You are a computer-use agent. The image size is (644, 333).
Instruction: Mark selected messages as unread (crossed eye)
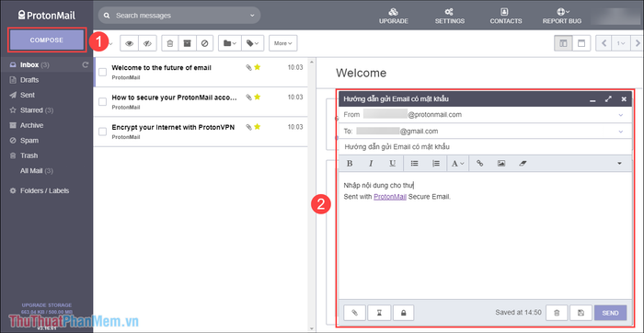point(147,43)
